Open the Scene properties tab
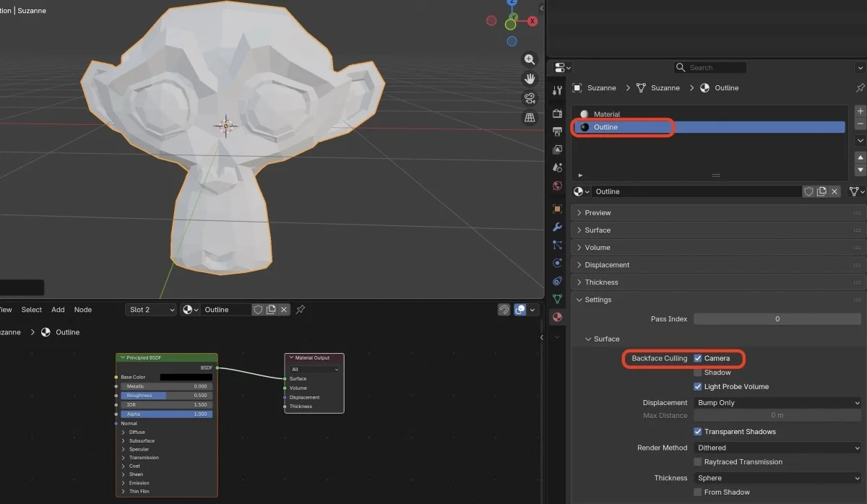This screenshot has width=867, height=504. coord(557,168)
